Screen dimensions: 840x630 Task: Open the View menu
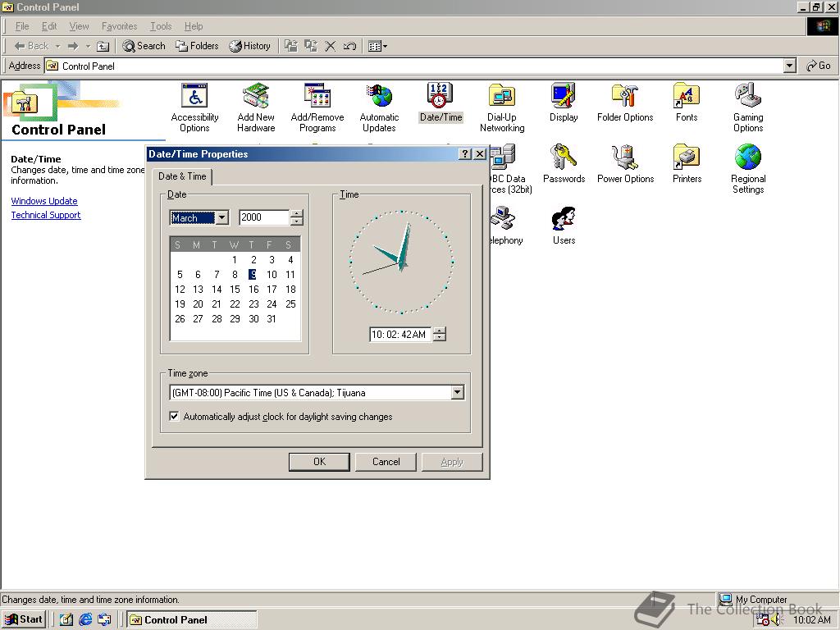click(80, 26)
